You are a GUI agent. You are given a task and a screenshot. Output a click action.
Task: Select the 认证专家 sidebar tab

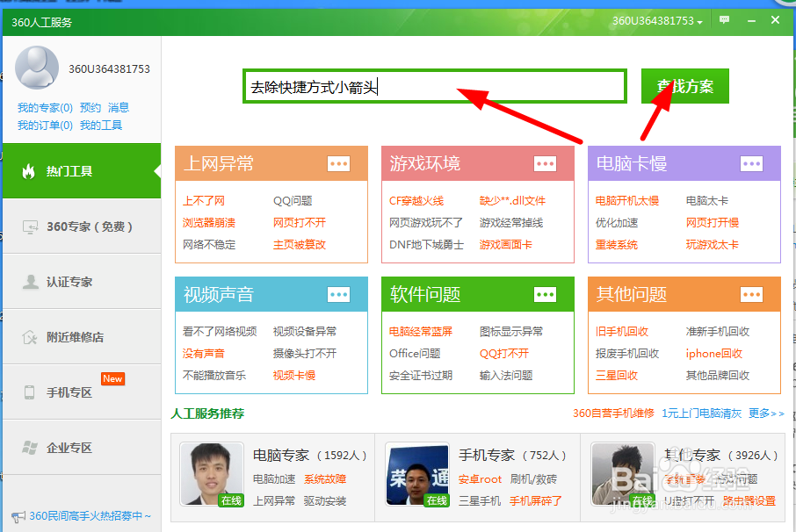(82, 282)
